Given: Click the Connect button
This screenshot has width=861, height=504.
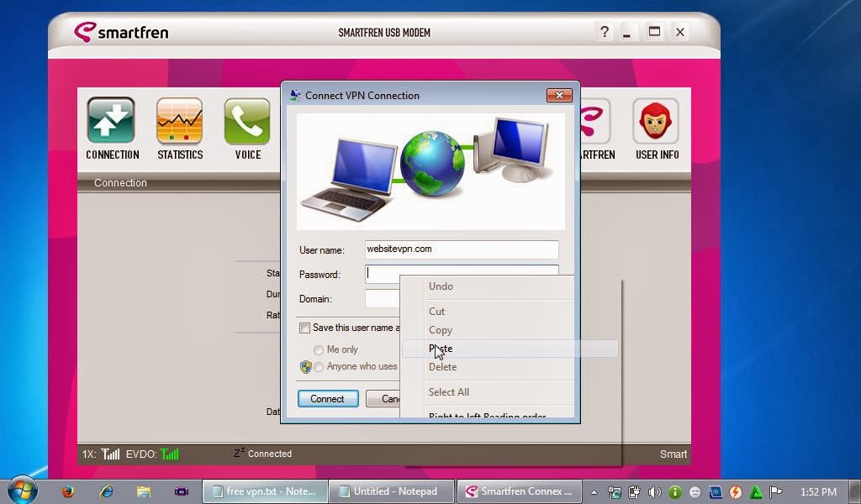Looking at the screenshot, I should click(x=328, y=399).
